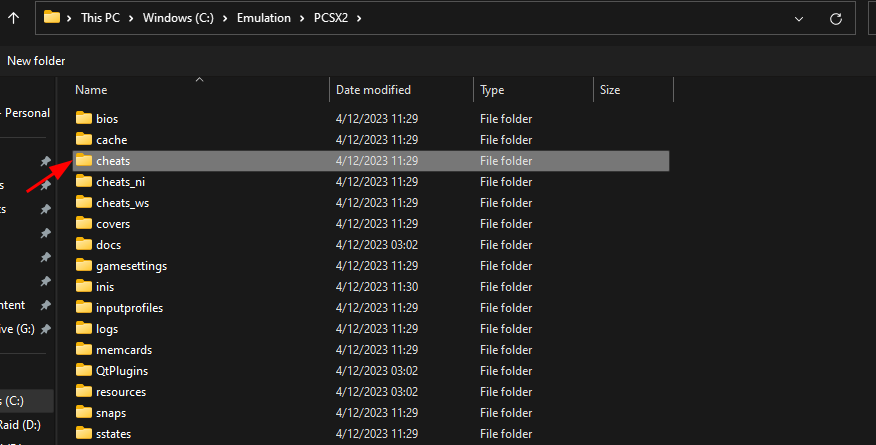
Task: Expand chevron after Emulation in breadcrumb
Action: pos(302,18)
